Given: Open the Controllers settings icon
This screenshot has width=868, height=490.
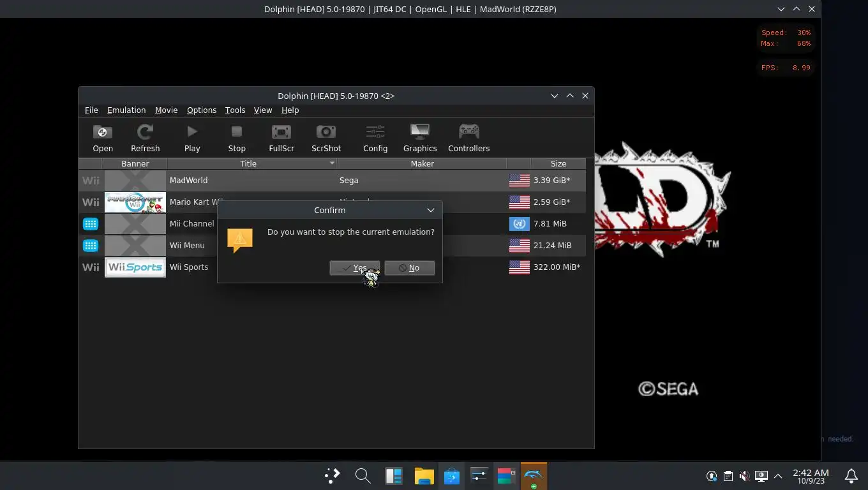Looking at the screenshot, I should (x=469, y=132).
